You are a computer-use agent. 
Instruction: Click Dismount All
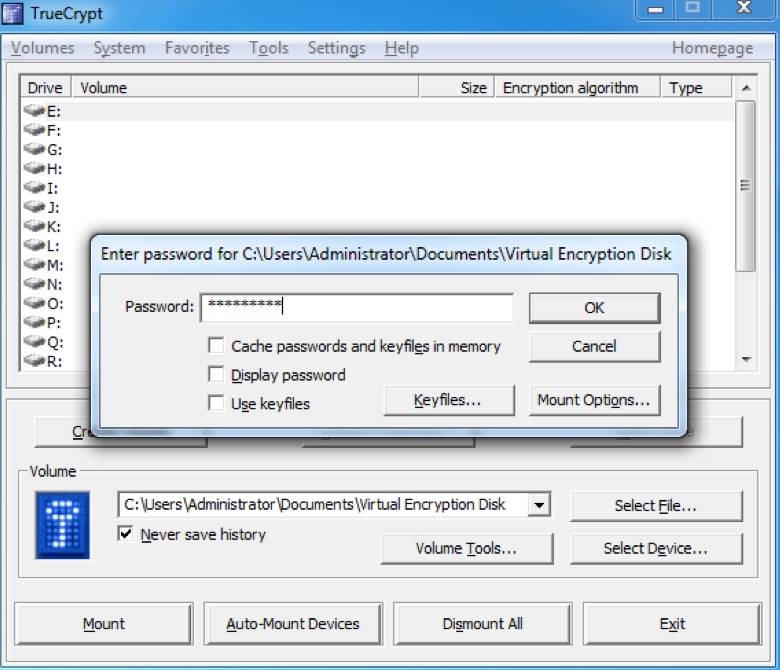483,624
